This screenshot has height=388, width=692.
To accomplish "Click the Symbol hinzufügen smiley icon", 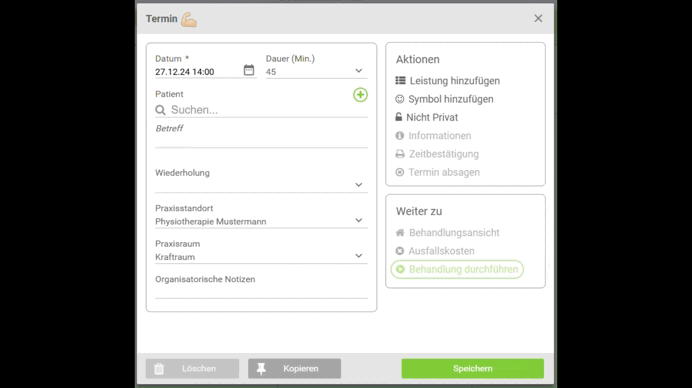I will point(399,99).
